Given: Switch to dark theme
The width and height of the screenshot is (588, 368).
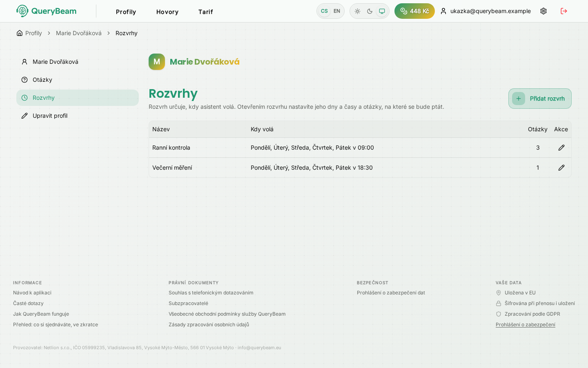Looking at the screenshot, I should pos(370,11).
